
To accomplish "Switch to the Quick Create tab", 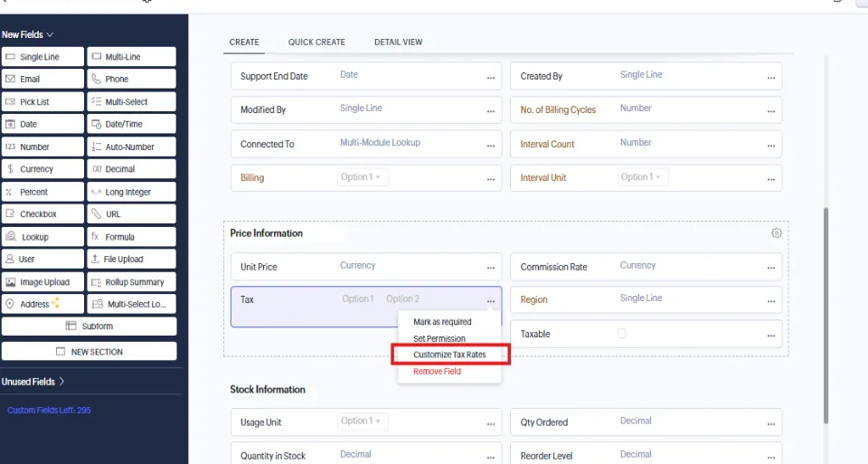I will (316, 43).
